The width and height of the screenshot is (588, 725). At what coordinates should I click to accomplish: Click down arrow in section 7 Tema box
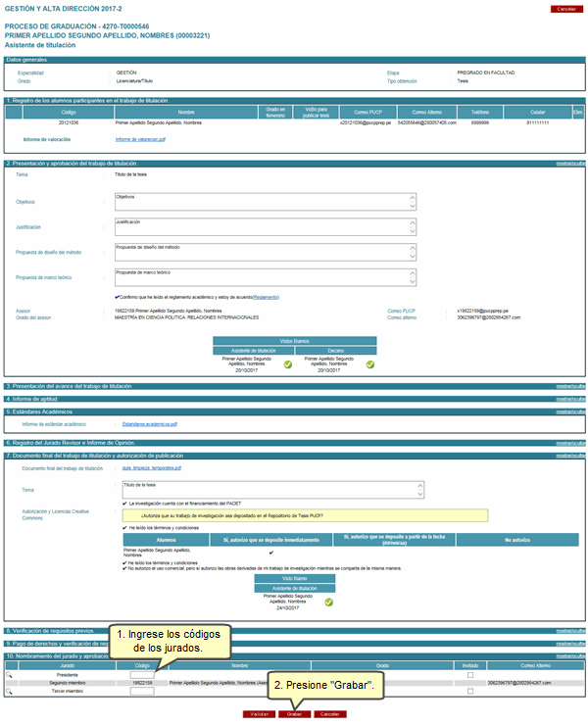[x=420, y=494]
